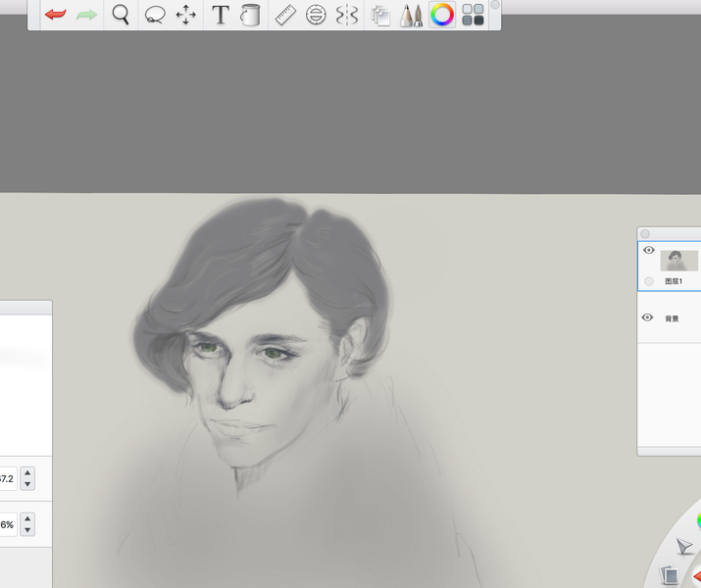Toggle the four-squares UI layout icon

point(473,15)
